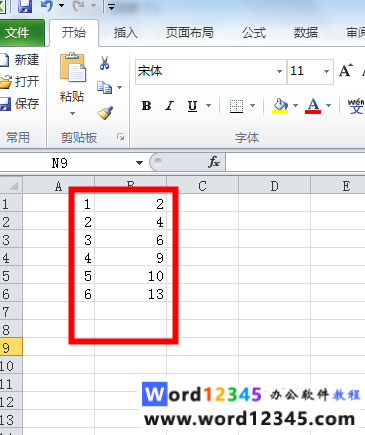Expand the 粘贴 paste options arrow
The height and width of the screenshot is (435, 365).
point(72,114)
